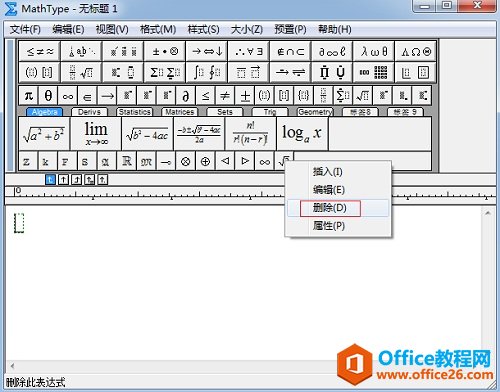Click the ruler zero mark

18,191
